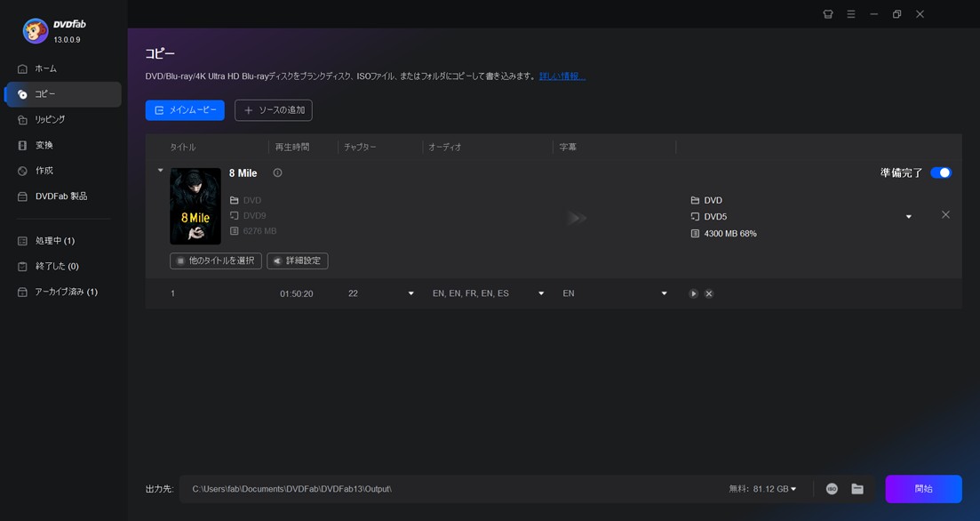The width and height of the screenshot is (980, 521).
Task: Open the 詳しい情報 link
Action: 562,76
